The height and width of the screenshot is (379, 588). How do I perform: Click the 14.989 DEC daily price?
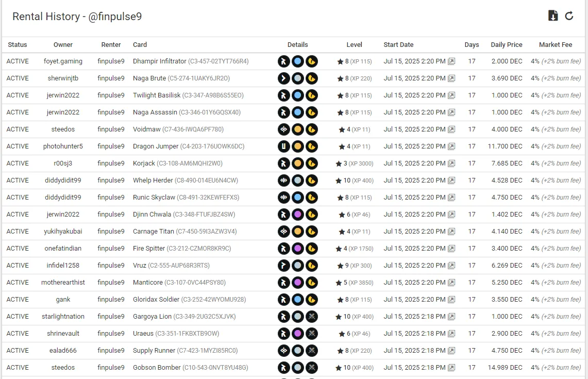coord(505,367)
